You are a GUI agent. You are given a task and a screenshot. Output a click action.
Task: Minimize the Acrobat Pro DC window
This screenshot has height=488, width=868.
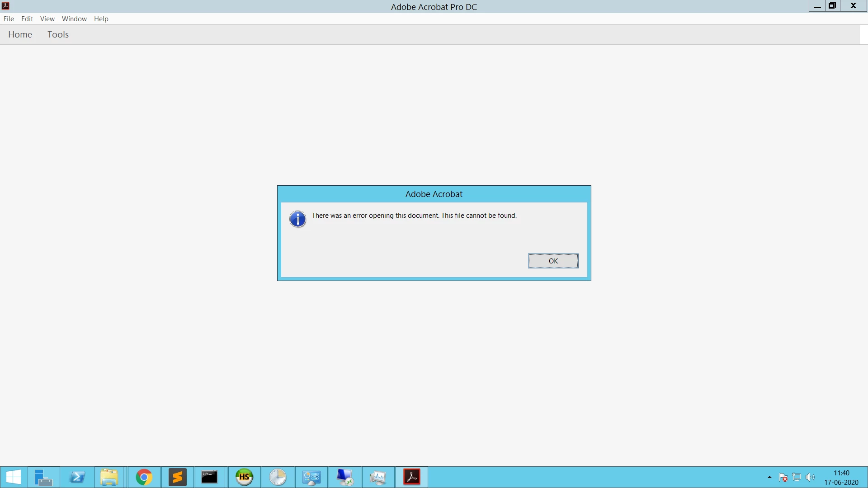(817, 6)
